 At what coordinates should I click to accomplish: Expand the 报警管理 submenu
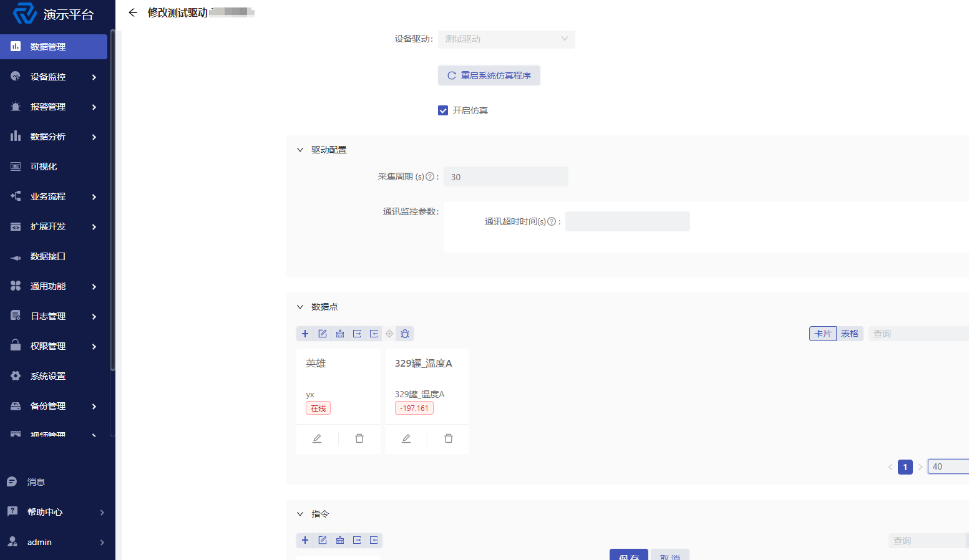pos(94,107)
